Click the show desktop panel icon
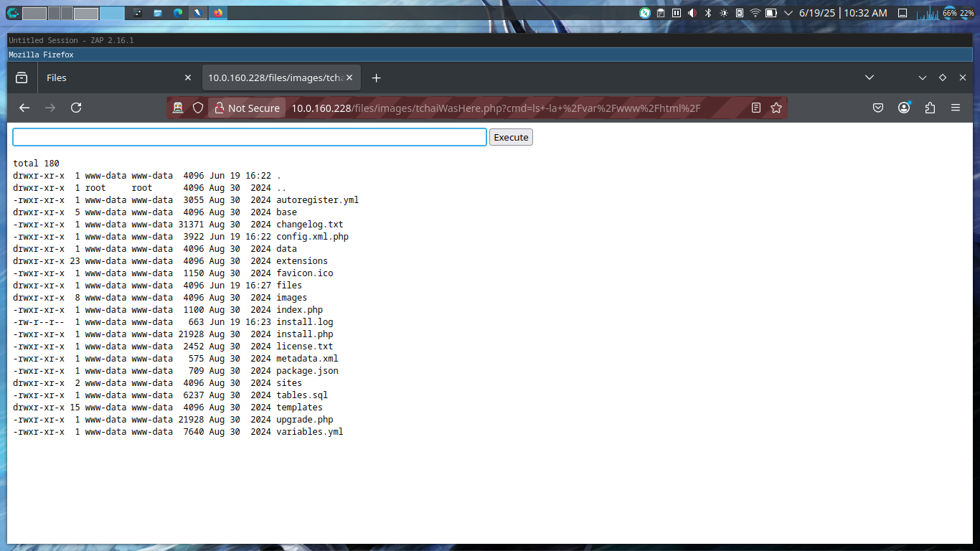Image resolution: width=980 pixels, height=551 pixels. (903, 13)
